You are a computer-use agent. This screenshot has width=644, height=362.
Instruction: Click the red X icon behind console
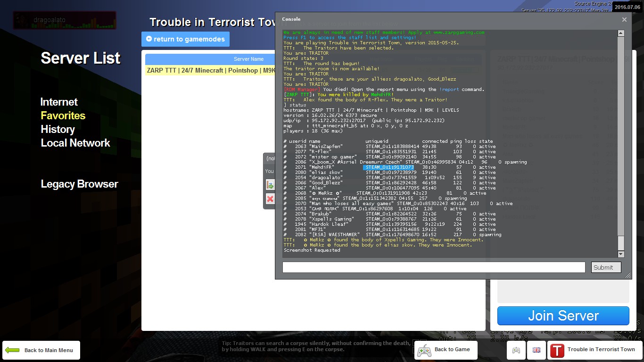pos(270,199)
